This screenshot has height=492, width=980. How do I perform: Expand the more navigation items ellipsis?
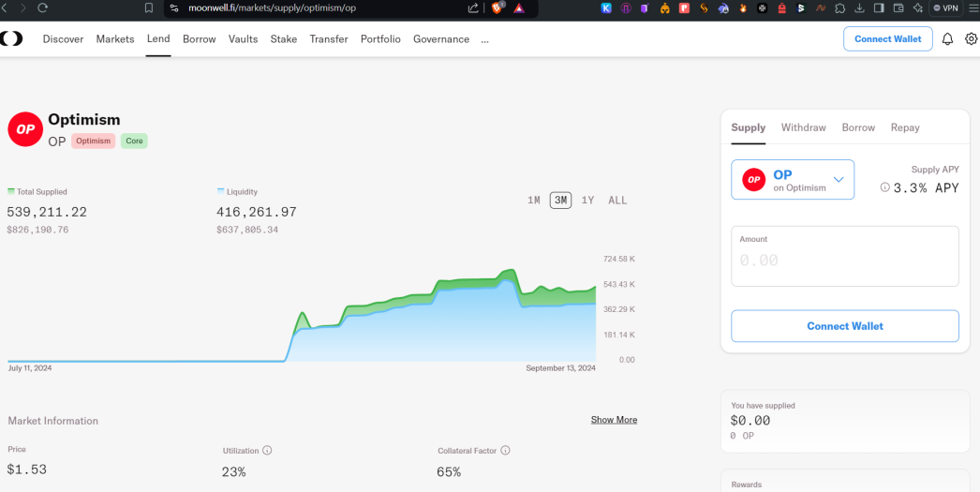pos(485,39)
